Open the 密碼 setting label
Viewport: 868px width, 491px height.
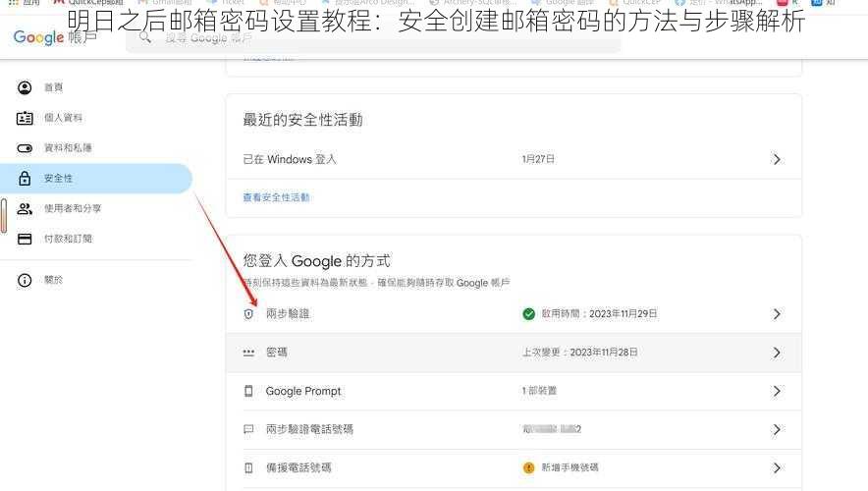coord(277,353)
